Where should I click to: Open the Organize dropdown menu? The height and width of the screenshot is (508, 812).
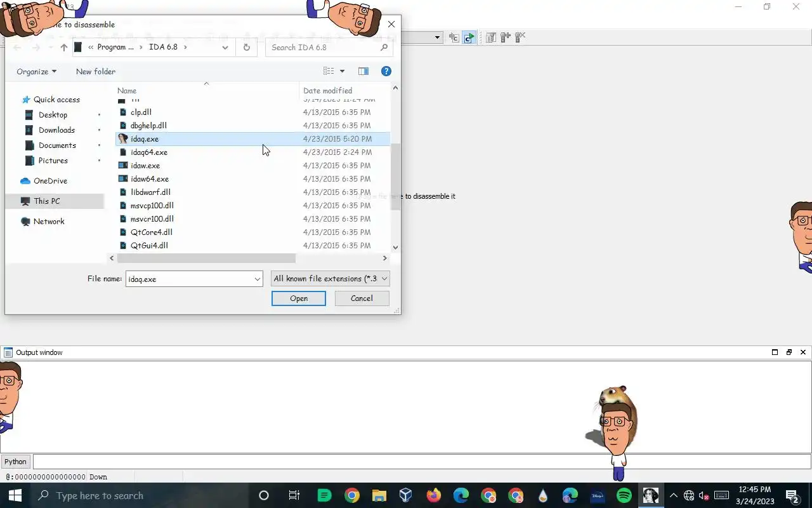point(36,72)
